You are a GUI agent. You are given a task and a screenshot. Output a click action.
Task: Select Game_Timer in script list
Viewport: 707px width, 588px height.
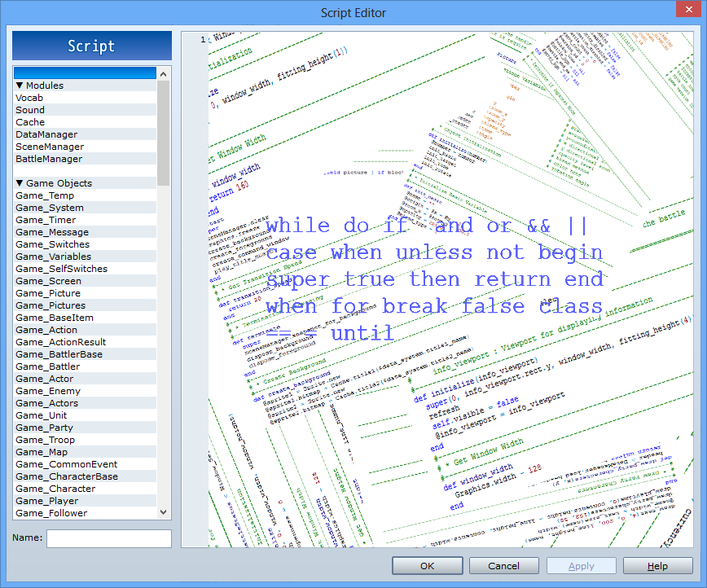click(x=86, y=220)
